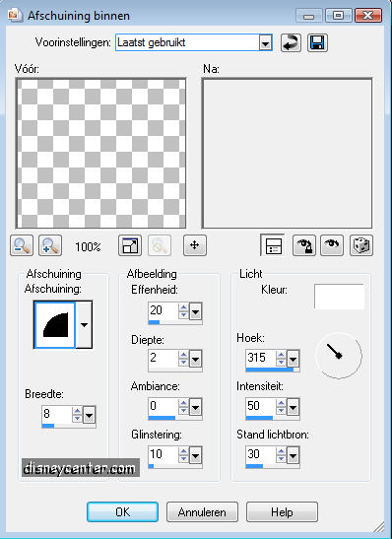Click the Breedte value field showing 8
This screenshot has height=539, width=392.
[x=57, y=414]
